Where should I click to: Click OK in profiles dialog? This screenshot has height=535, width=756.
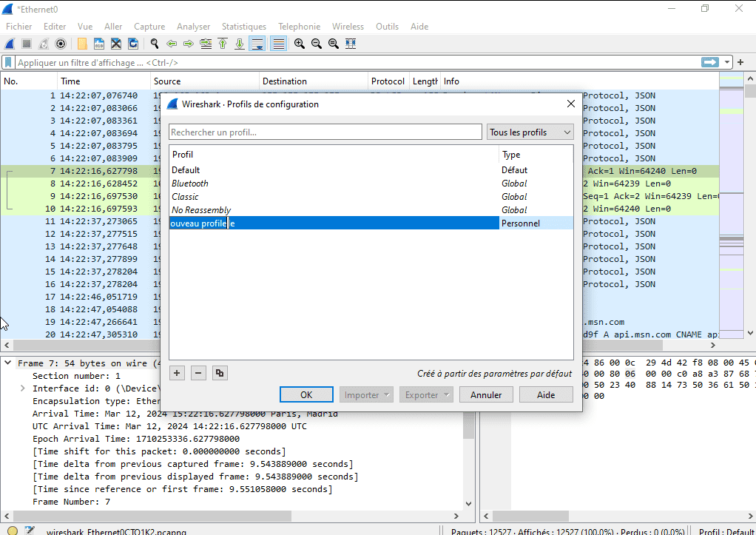306,394
